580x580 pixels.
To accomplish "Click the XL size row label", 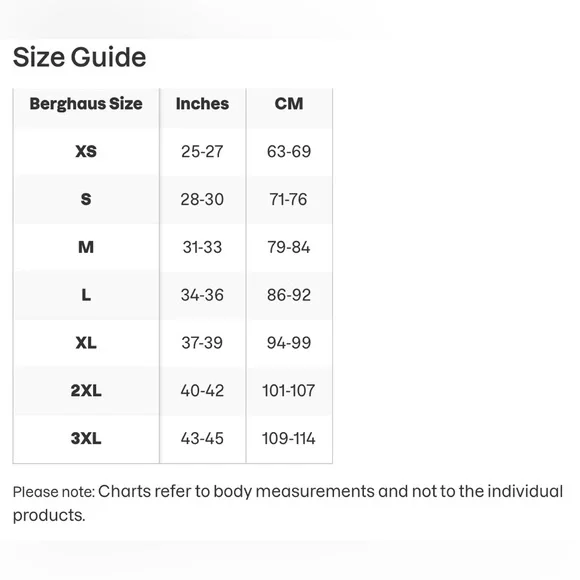I will tap(86, 343).
